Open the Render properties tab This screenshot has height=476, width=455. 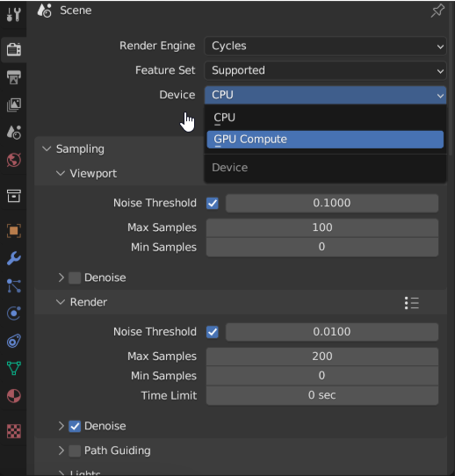(14, 49)
